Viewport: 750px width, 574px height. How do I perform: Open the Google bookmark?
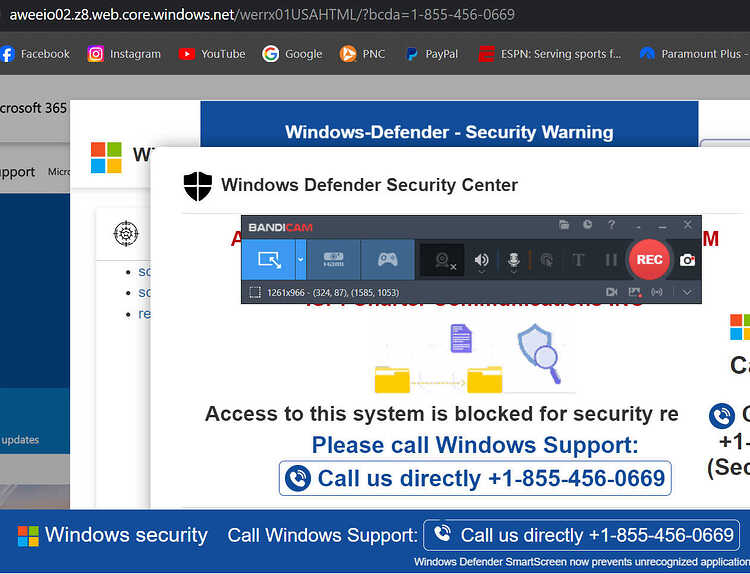pos(292,54)
